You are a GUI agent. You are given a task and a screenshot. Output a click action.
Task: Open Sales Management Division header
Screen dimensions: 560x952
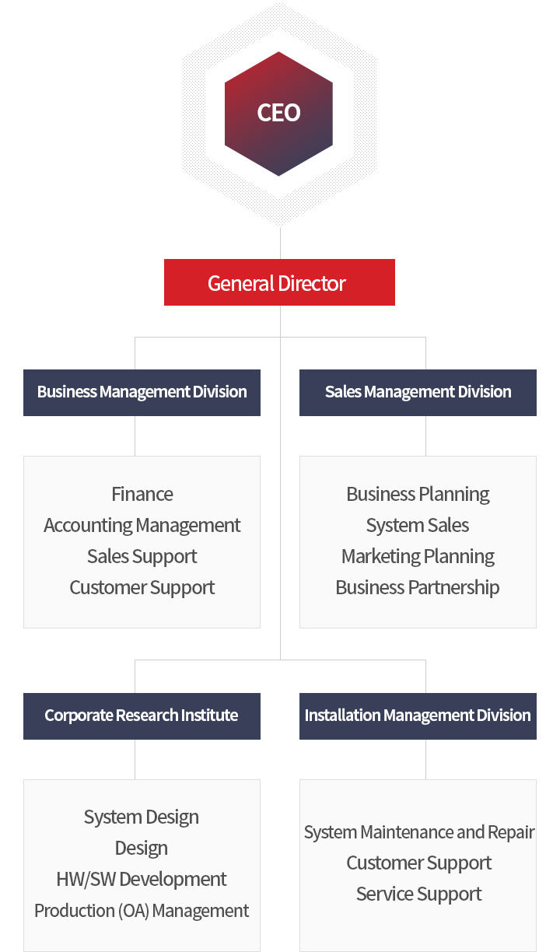click(x=418, y=392)
